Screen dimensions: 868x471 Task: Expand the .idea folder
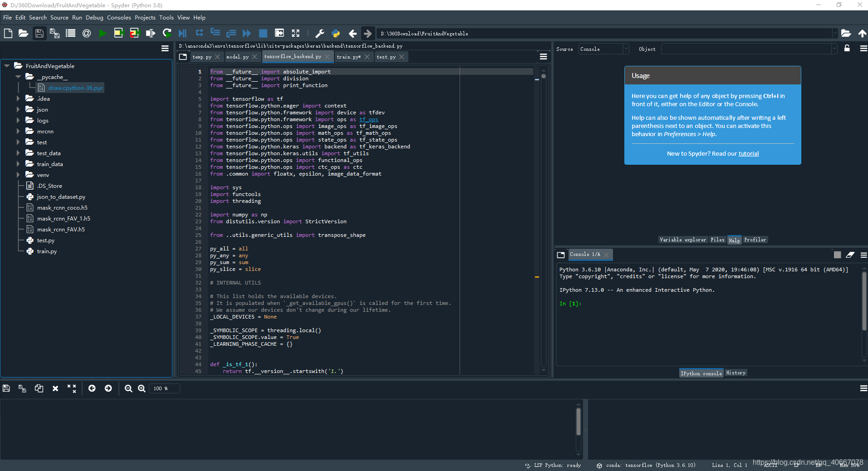point(18,98)
